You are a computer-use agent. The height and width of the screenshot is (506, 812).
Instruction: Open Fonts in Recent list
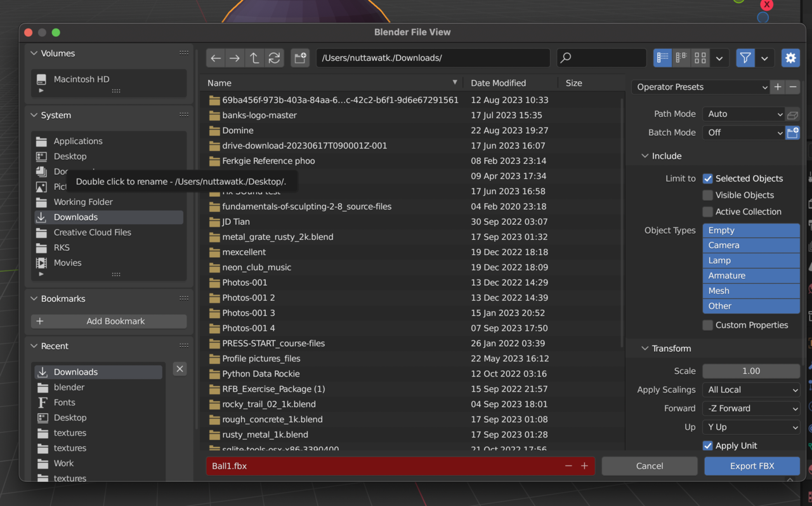click(99, 403)
